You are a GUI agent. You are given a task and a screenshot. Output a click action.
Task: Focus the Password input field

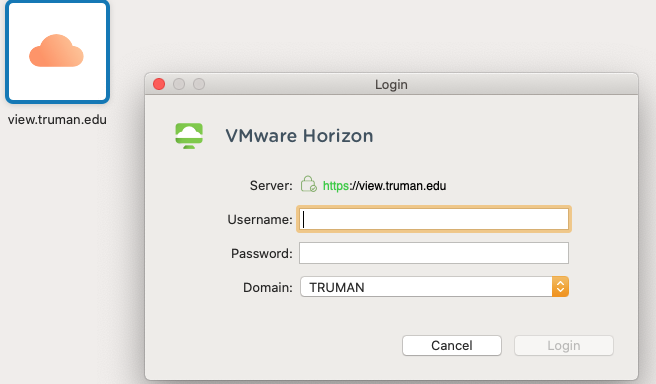point(434,253)
